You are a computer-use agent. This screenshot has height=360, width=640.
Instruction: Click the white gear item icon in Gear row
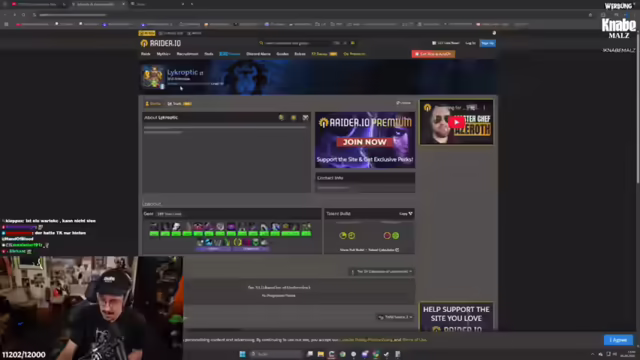176,227
